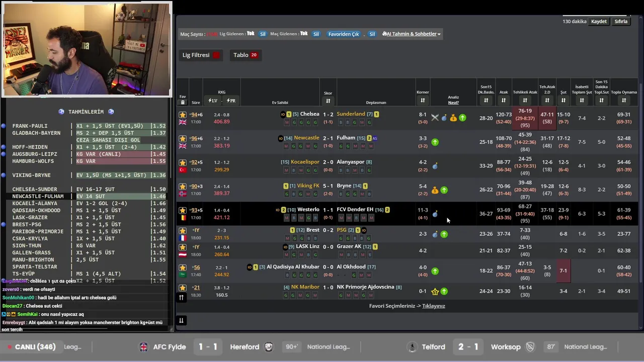Sort by Şut column arrows

[x=563, y=101]
